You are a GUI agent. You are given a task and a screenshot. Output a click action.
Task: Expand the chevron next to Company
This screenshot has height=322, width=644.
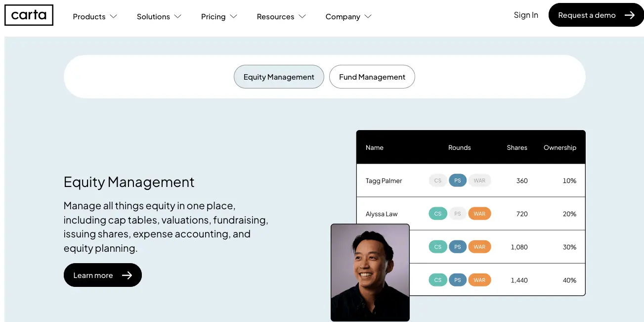click(368, 17)
